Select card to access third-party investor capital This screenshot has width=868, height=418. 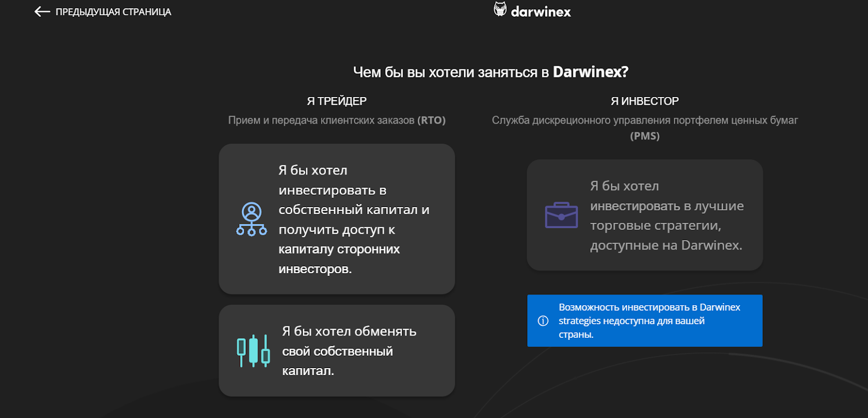click(x=337, y=219)
